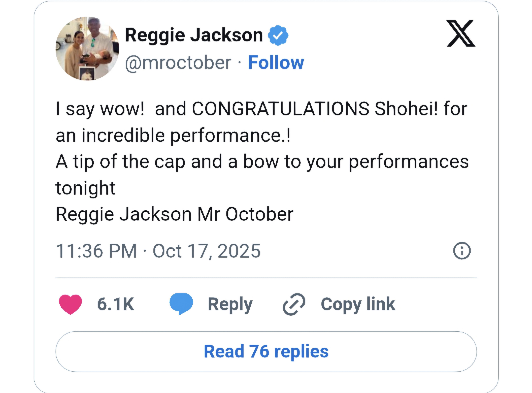Follow the @mroctober account
The image size is (532, 393).
[x=276, y=63]
